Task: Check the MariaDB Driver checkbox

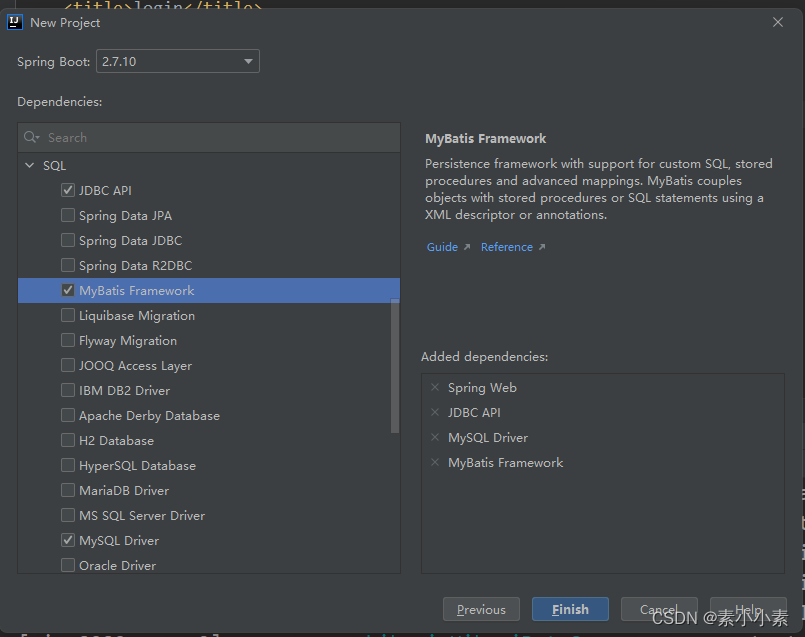Action: point(68,491)
